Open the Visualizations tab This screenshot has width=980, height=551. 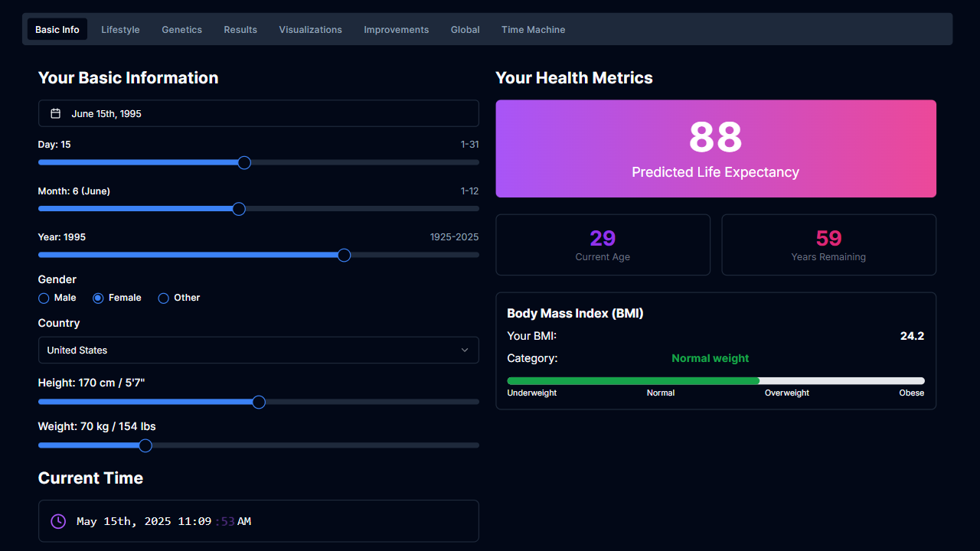pyautogui.click(x=310, y=29)
